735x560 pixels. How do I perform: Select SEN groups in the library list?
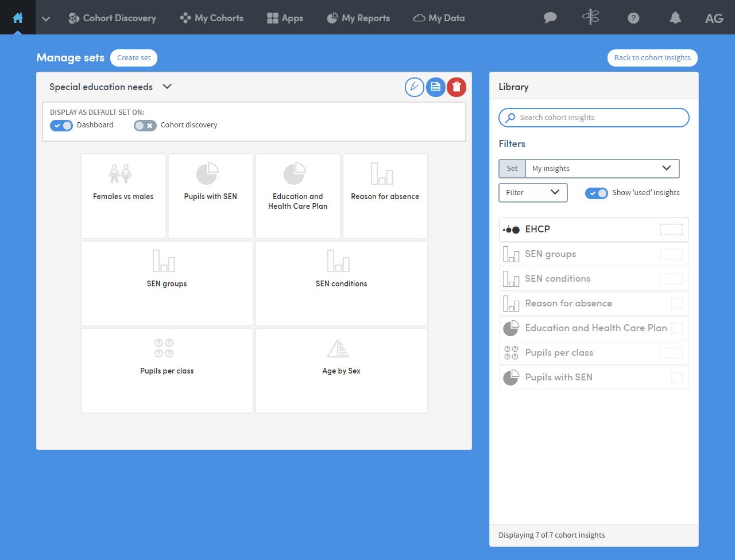[x=594, y=254]
